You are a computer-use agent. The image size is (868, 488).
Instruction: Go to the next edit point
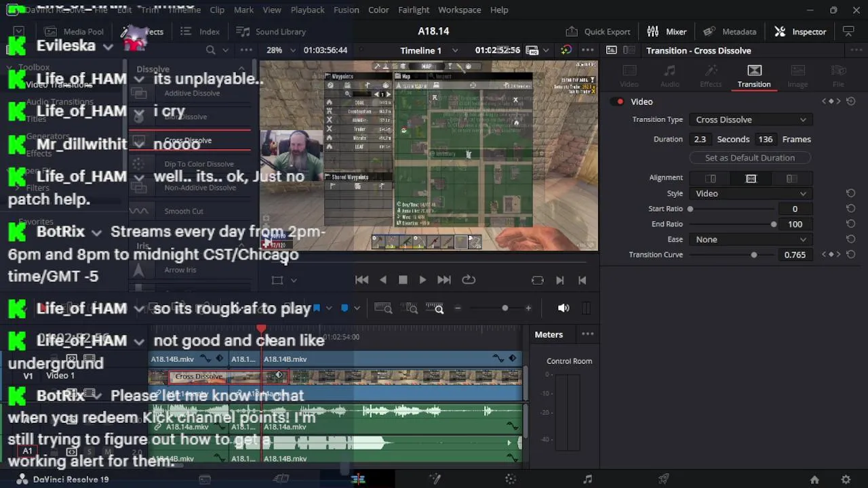560,279
